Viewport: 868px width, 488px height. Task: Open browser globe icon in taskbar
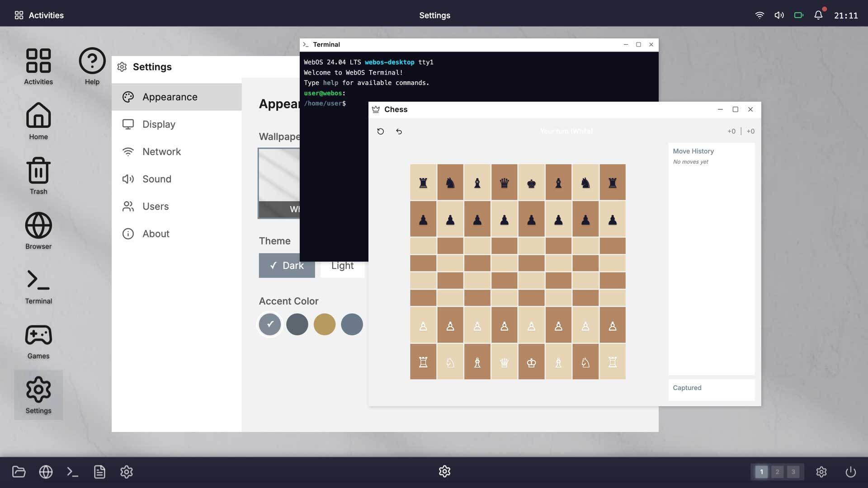tap(46, 472)
